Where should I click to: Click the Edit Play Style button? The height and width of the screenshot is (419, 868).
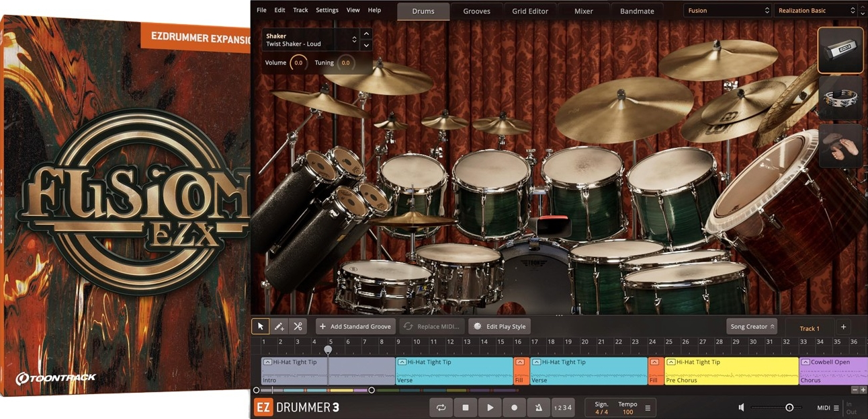pyautogui.click(x=499, y=326)
